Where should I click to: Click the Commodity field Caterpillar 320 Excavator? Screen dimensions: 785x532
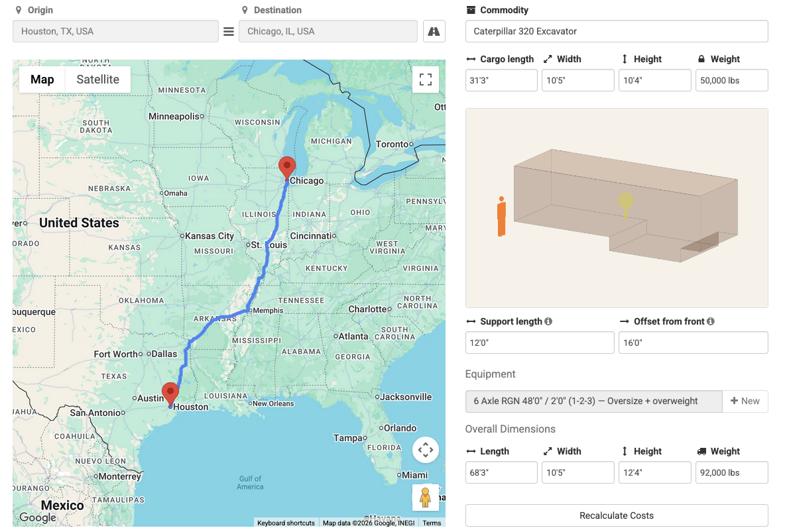(x=617, y=32)
